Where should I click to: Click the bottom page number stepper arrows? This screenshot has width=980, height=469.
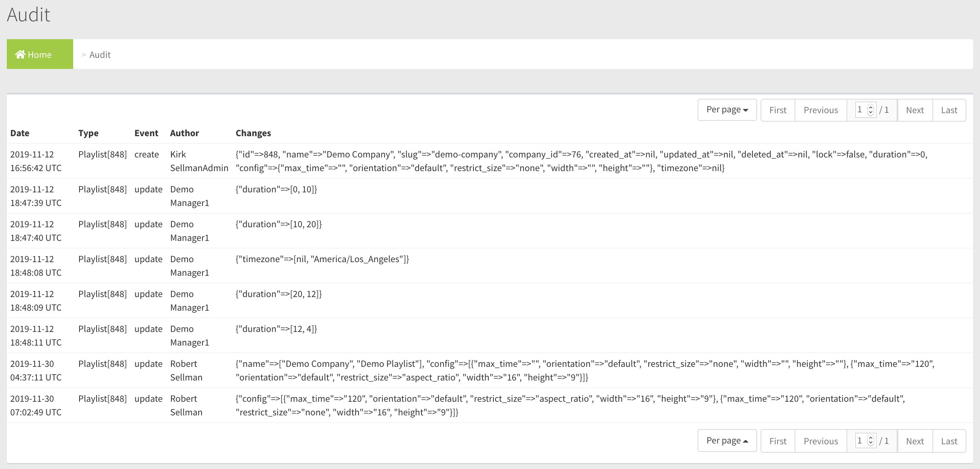tap(871, 441)
